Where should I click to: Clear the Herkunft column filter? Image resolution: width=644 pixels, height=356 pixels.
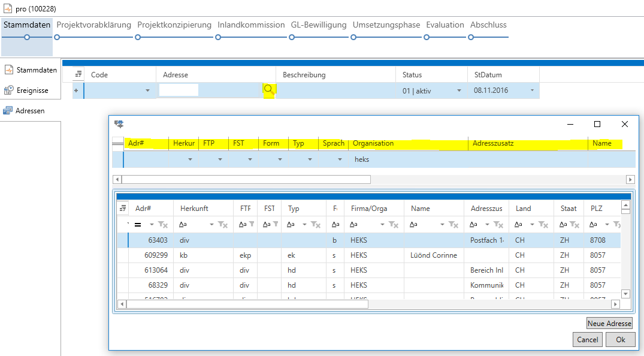pyautogui.click(x=223, y=224)
